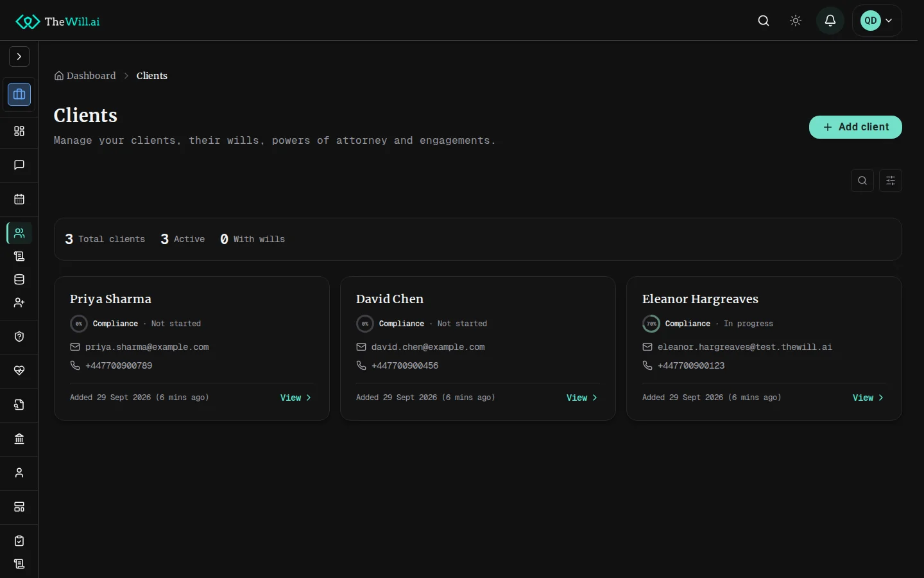Expand the collapsed sidebar with the chevron
Image resolution: width=924 pixels, height=578 pixels.
[x=19, y=57]
